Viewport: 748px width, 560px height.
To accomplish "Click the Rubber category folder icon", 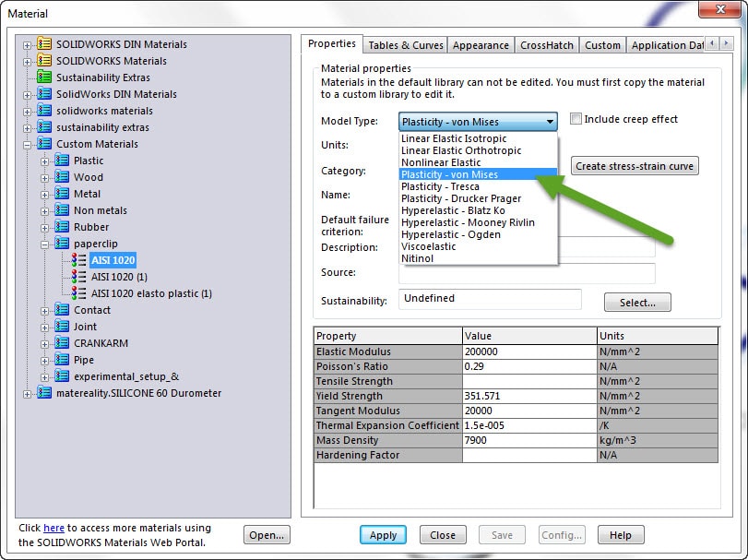I will (63, 227).
